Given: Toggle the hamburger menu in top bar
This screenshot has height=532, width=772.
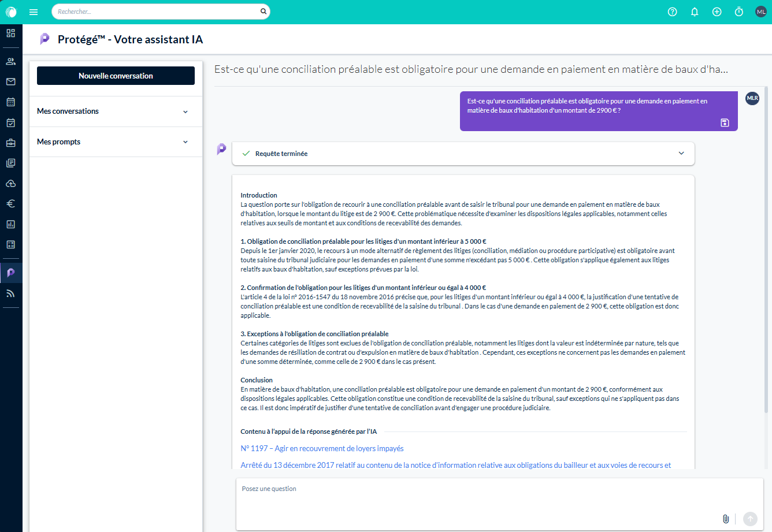Looking at the screenshot, I should tap(34, 12).
